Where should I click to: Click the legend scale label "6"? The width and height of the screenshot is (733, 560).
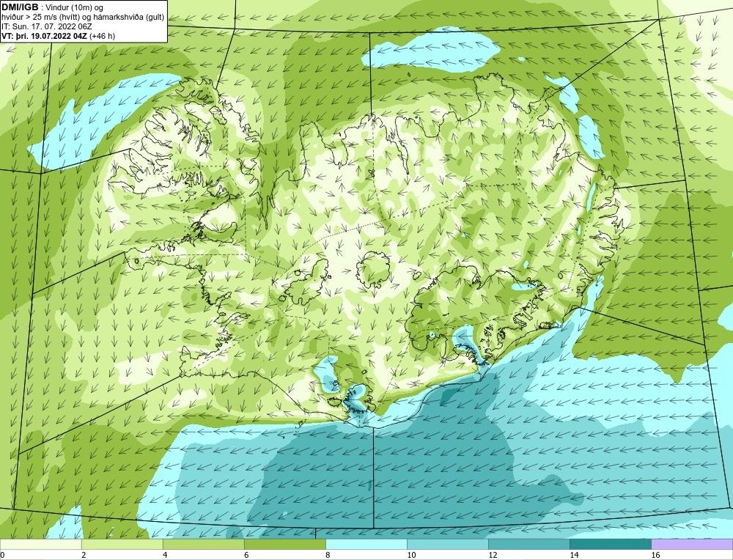(x=246, y=555)
